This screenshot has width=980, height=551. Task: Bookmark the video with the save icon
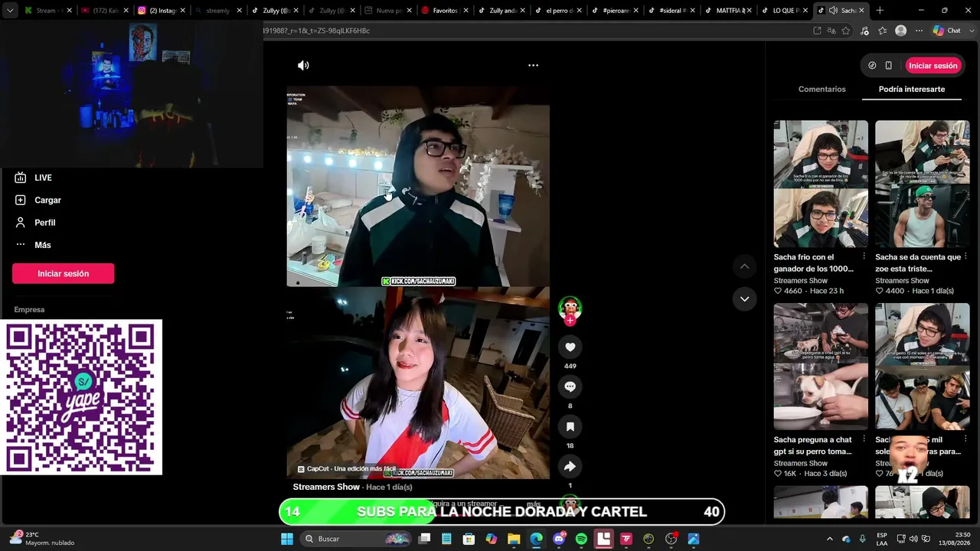pyautogui.click(x=570, y=427)
